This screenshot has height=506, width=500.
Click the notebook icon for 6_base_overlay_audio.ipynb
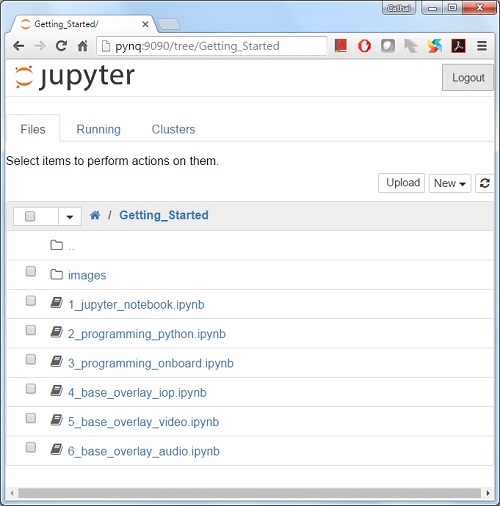coord(56,449)
